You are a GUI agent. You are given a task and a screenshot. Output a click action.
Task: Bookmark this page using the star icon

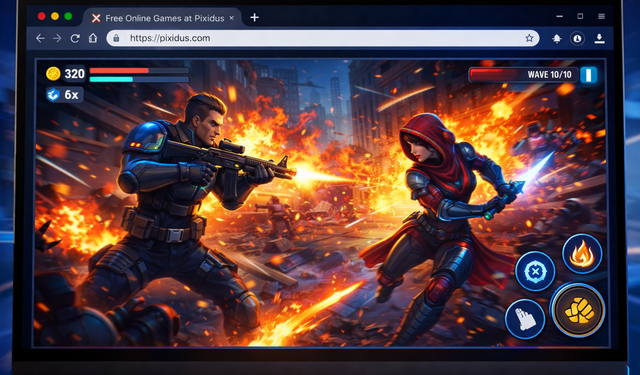click(529, 38)
